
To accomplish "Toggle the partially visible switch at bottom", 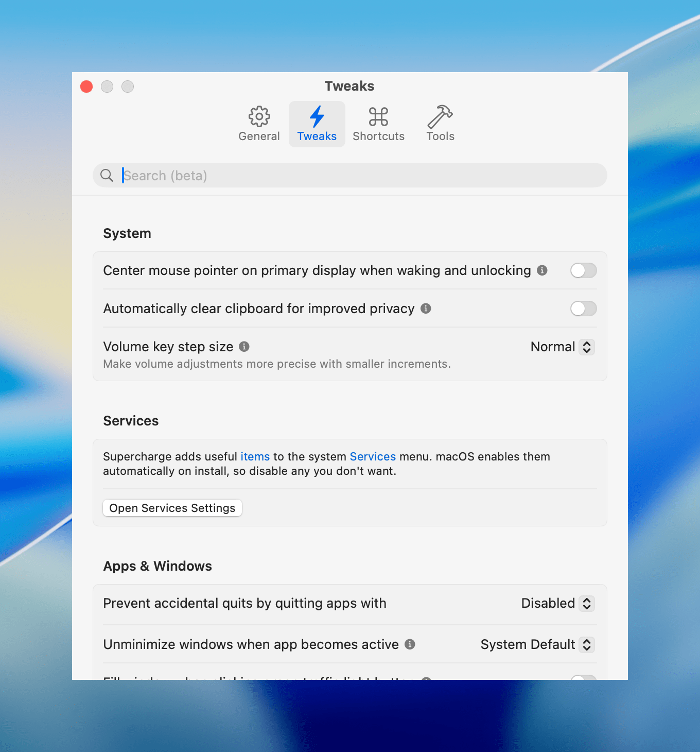I will tap(583, 677).
